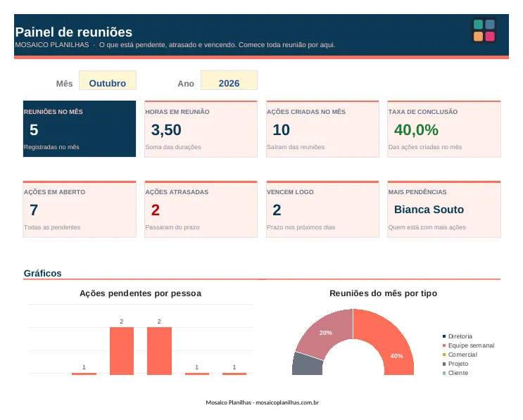Open the Mês selector showing Outubro
Image resolution: width=523 pixels, height=420 pixels.
click(108, 80)
